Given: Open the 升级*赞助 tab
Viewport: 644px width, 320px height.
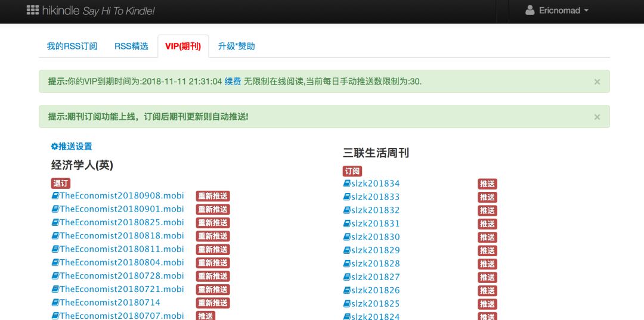Looking at the screenshot, I should [237, 46].
